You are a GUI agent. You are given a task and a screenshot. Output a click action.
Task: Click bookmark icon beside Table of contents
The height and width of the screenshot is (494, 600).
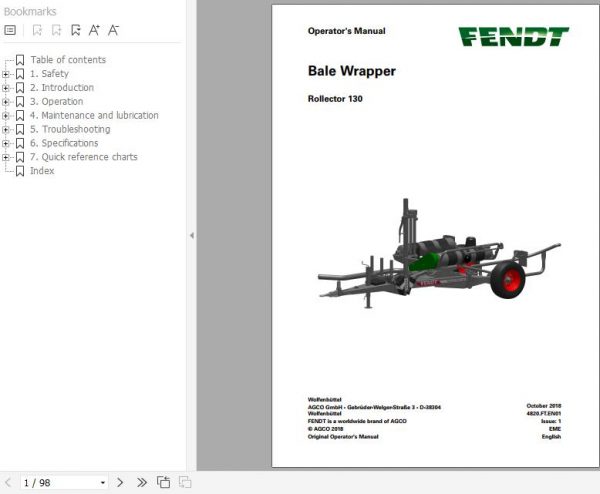(x=20, y=60)
